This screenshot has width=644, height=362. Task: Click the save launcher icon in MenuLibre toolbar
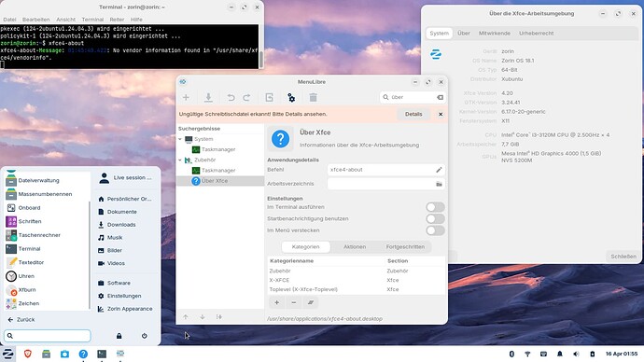[x=209, y=97]
